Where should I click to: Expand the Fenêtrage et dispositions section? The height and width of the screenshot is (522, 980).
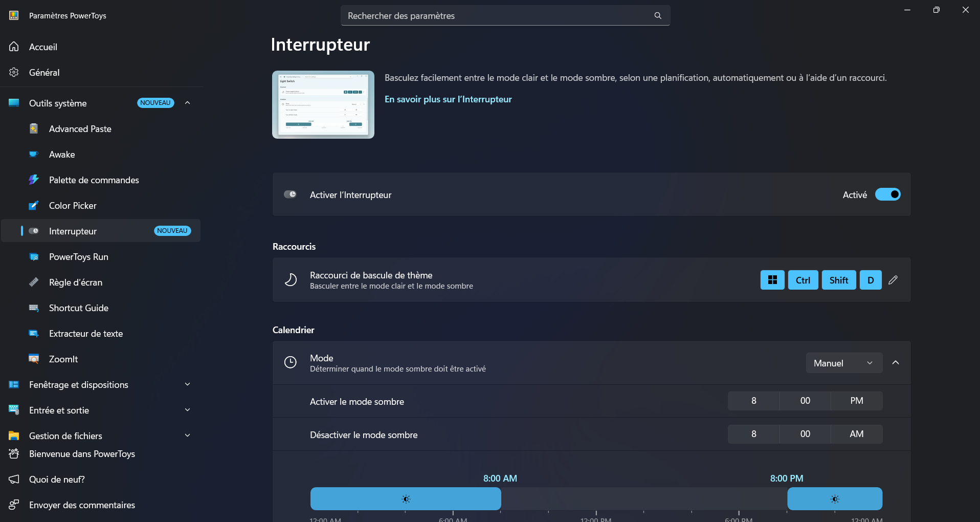point(187,384)
